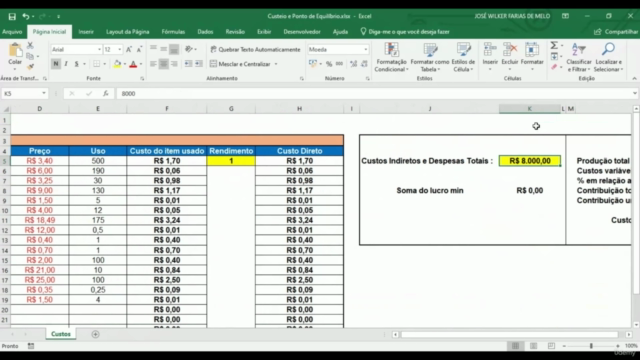The height and width of the screenshot is (360, 640).
Task: Click the increase decimal places icon
Action: [353, 64]
